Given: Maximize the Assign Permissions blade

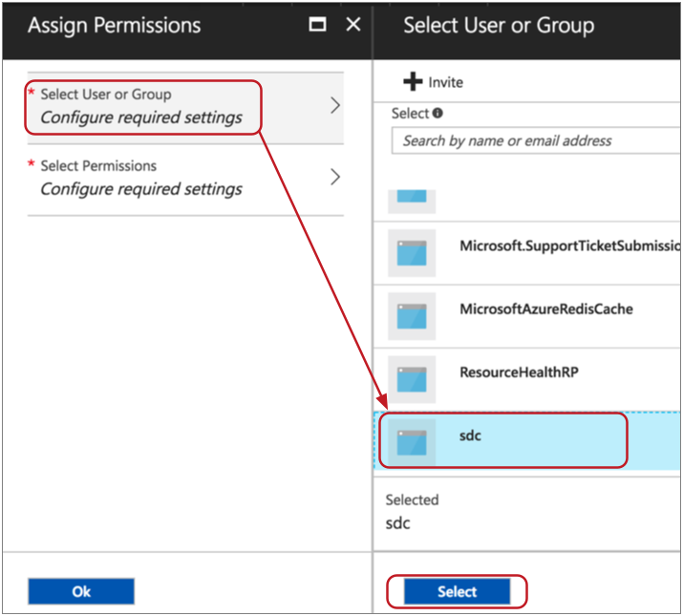Looking at the screenshot, I should [x=318, y=25].
